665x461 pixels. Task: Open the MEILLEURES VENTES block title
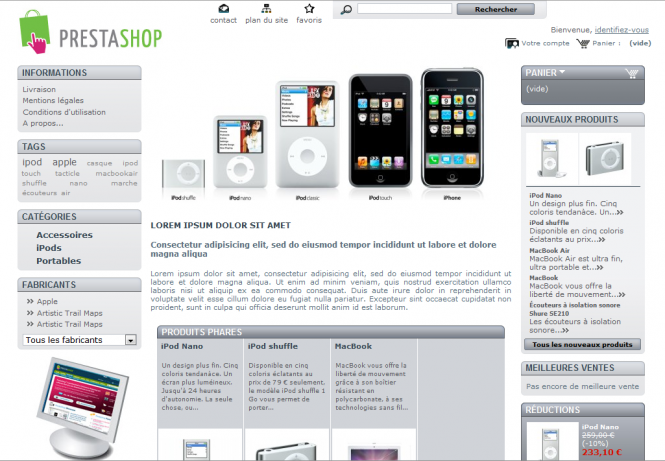point(570,368)
